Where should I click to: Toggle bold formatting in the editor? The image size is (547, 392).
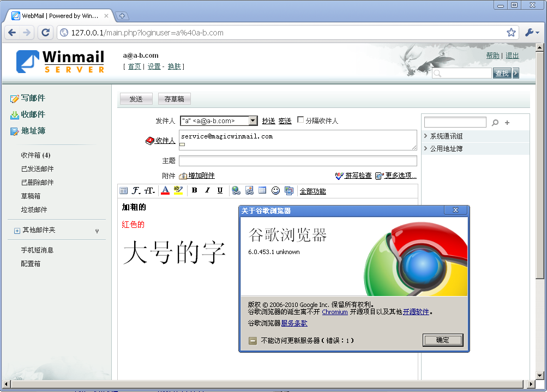click(x=195, y=190)
